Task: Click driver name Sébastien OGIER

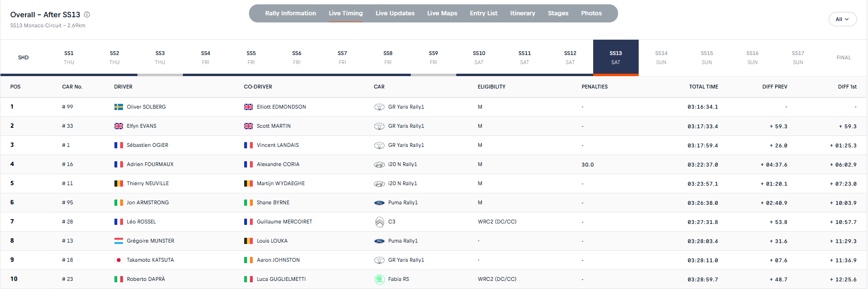Action: (x=147, y=145)
